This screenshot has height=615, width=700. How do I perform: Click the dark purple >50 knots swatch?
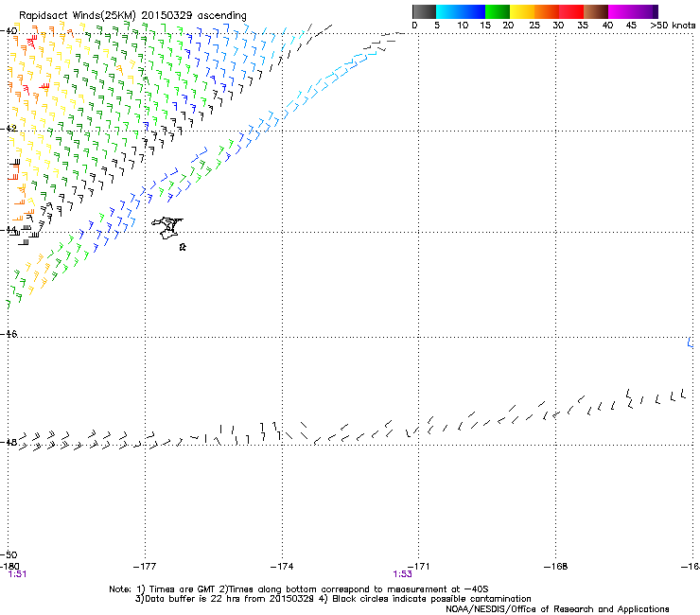tap(655, 11)
